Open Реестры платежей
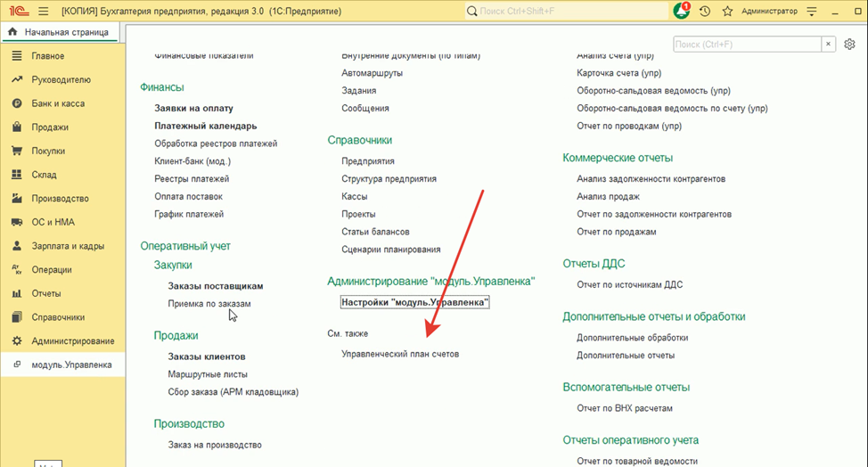 pyautogui.click(x=192, y=179)
